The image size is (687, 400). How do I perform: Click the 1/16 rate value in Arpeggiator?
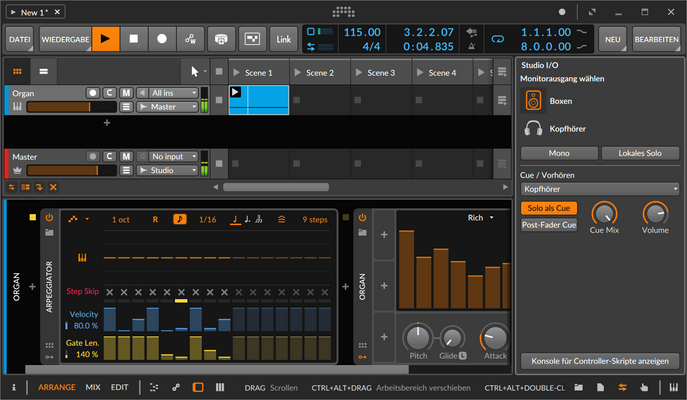207,219
